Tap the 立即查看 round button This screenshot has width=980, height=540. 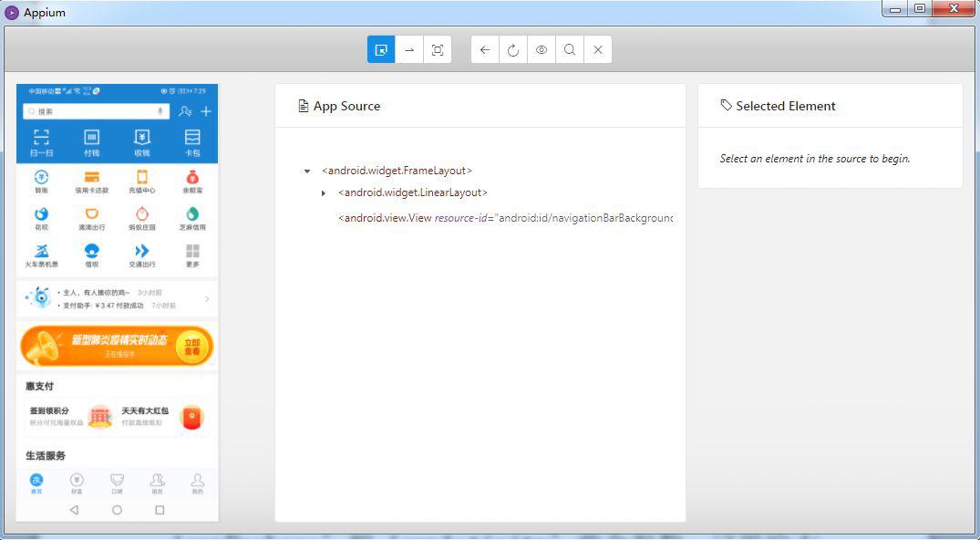tap(191, 347)
